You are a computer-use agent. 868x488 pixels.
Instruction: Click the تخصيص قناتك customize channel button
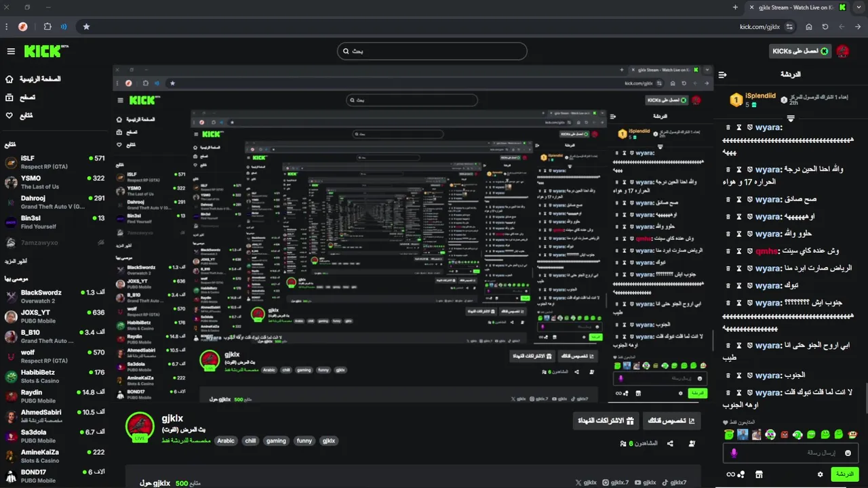point(671,421)
